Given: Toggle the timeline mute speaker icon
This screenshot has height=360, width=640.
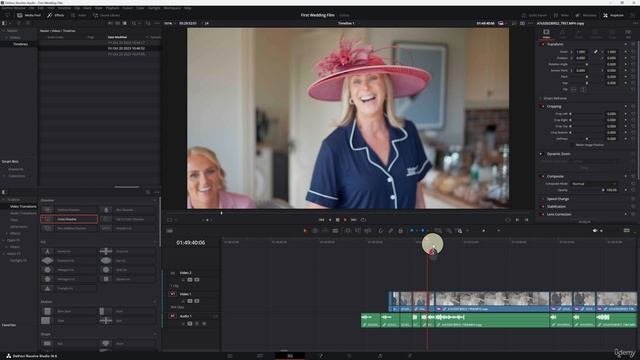Looking at the screenshot, I should coord(595,231).
